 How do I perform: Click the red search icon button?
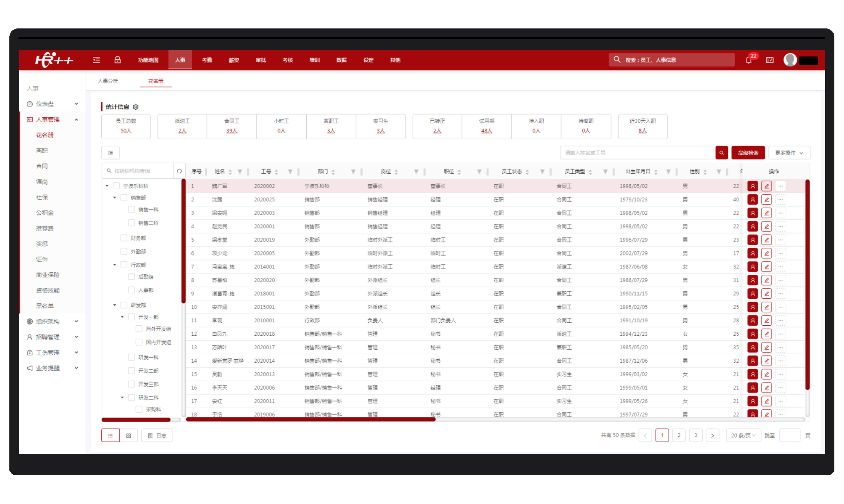(721, 153)
